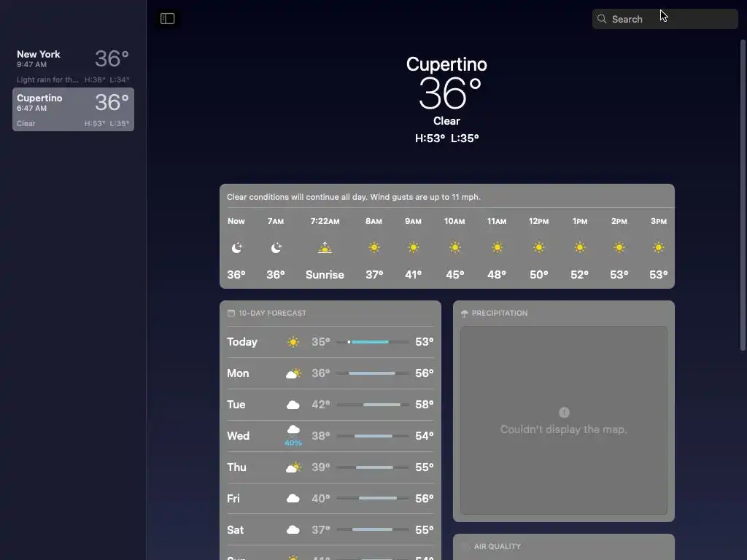The width and height of the screenshot is (747, 560).
Task: Click the Tue temperature range bar
Action: (373, 405)
